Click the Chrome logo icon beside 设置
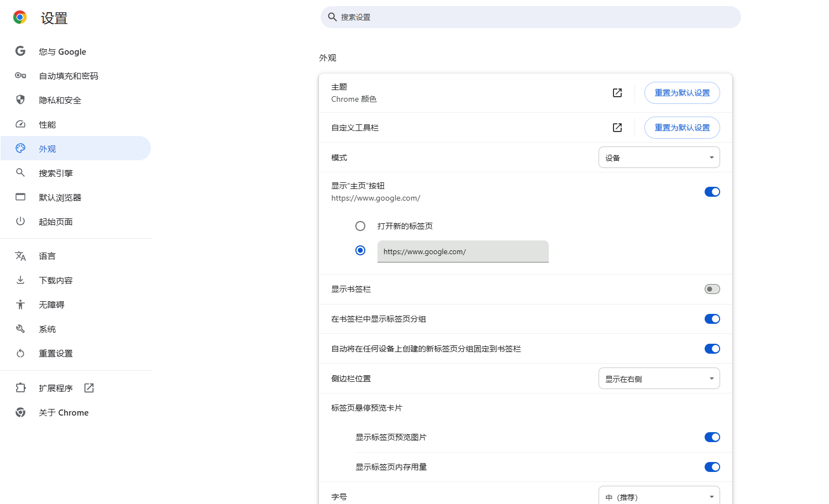This screenshot has height=504, width=829. click(20, 18)
